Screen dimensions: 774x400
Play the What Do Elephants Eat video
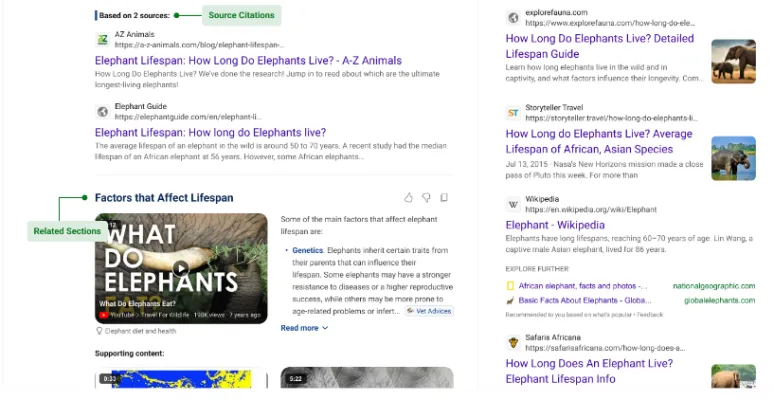click(x=180, y=268)
